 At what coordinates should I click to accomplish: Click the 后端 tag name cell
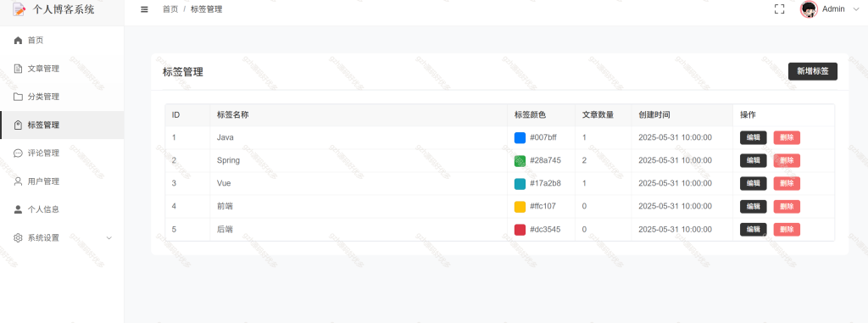[x=359, y=230]
